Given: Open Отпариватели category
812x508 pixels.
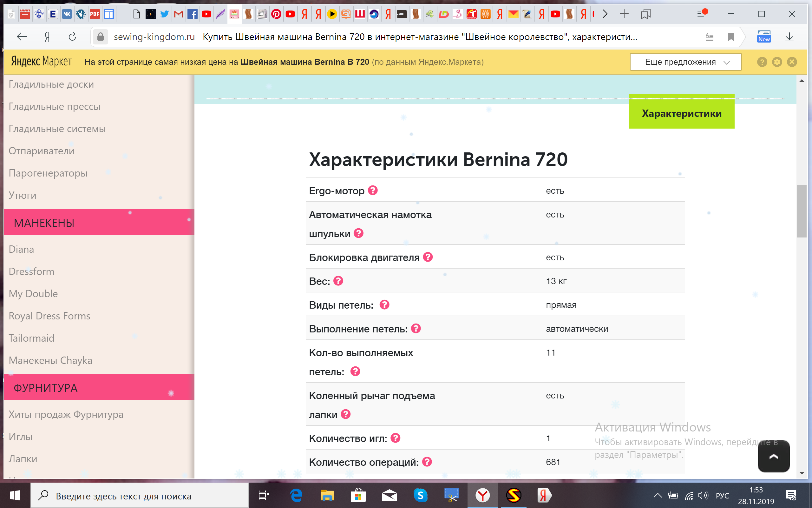Looking at the screenshot, I should click(42, 151).
